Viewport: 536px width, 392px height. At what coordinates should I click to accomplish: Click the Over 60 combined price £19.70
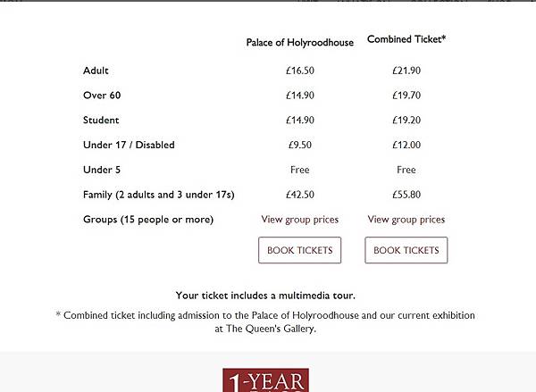click(x=406, y=96)
